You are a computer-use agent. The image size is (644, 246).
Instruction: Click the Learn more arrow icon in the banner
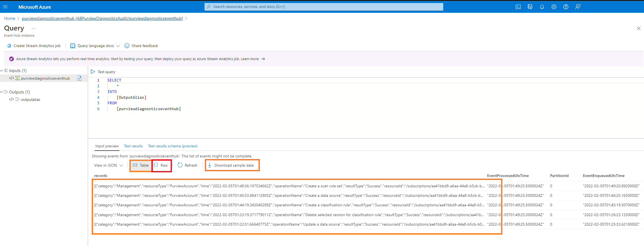click(x=263, y=59)
